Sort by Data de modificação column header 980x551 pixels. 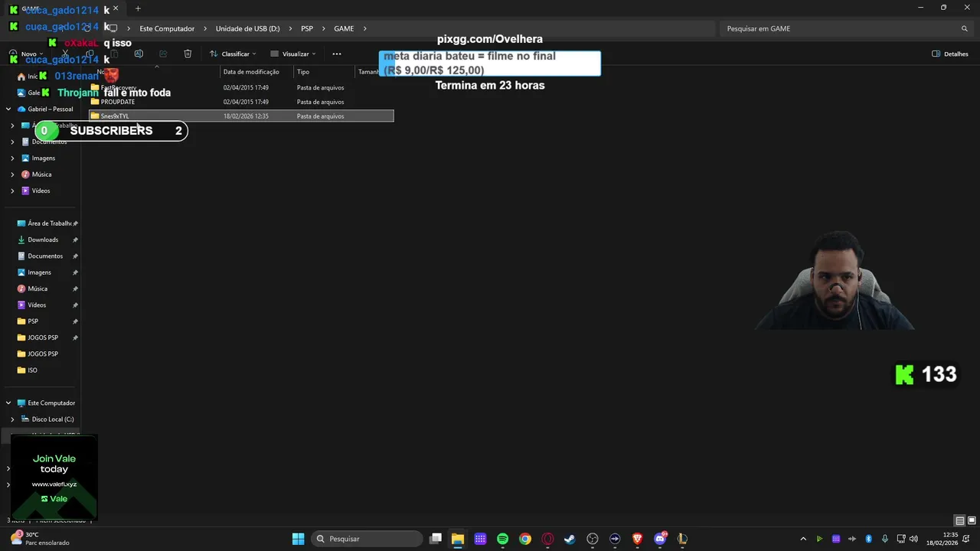tap(251, 72)
